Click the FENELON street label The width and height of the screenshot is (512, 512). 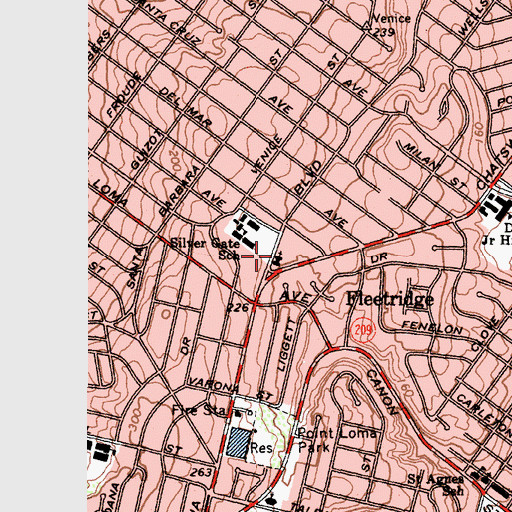point(432,327)
